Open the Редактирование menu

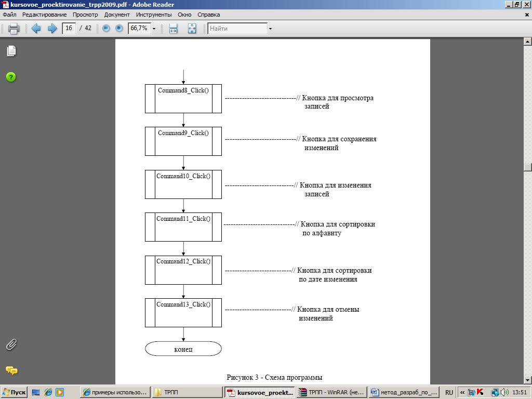[x=45, y=15]
